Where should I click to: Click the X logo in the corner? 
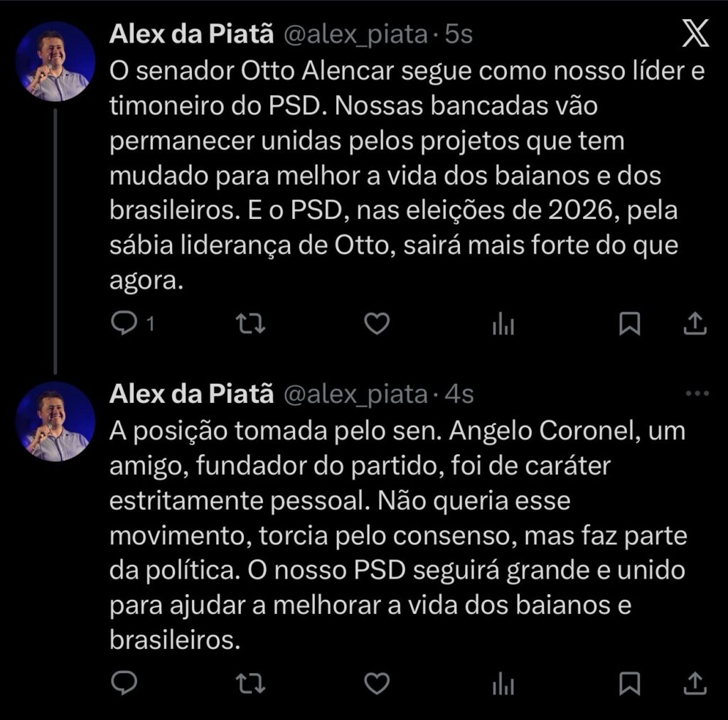(695, 34)
